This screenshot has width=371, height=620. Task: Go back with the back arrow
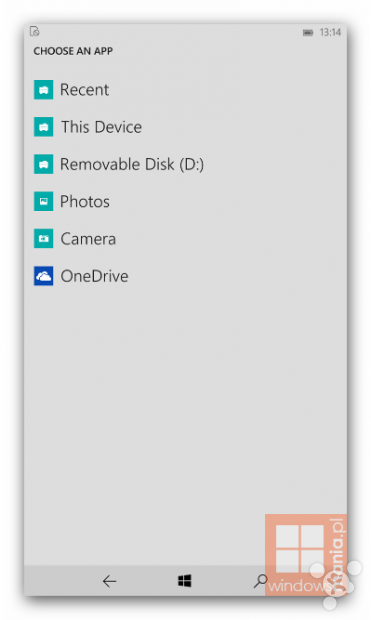coord(110,581)
